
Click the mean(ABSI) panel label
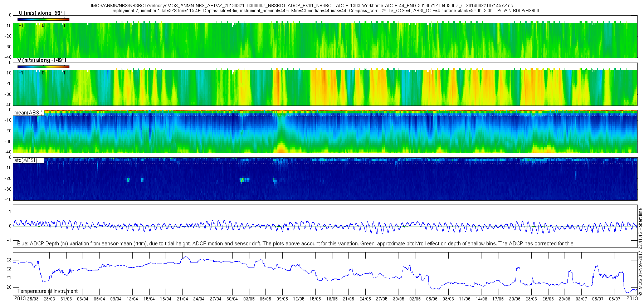29,113
